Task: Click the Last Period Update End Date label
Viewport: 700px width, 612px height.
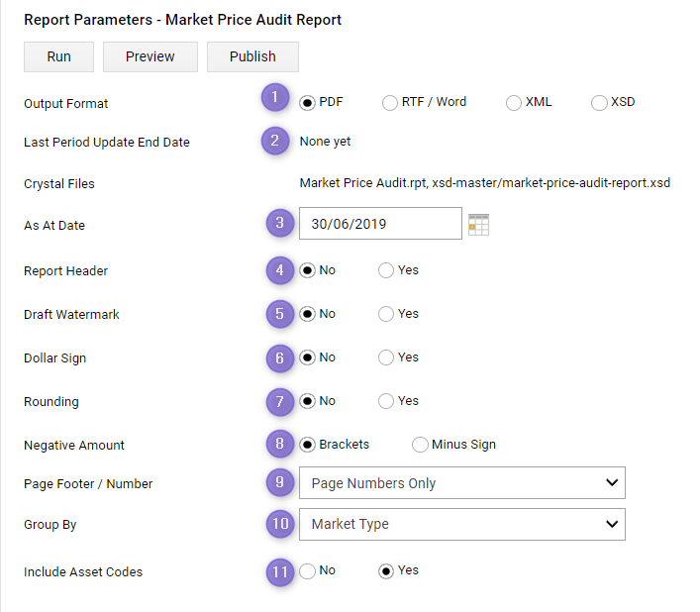Action: tap(107, 142)
